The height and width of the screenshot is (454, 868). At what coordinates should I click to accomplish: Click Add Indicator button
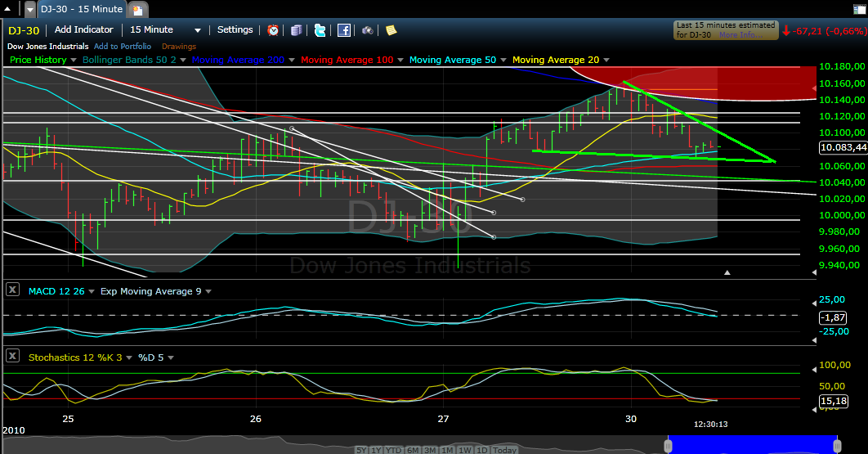83,30
